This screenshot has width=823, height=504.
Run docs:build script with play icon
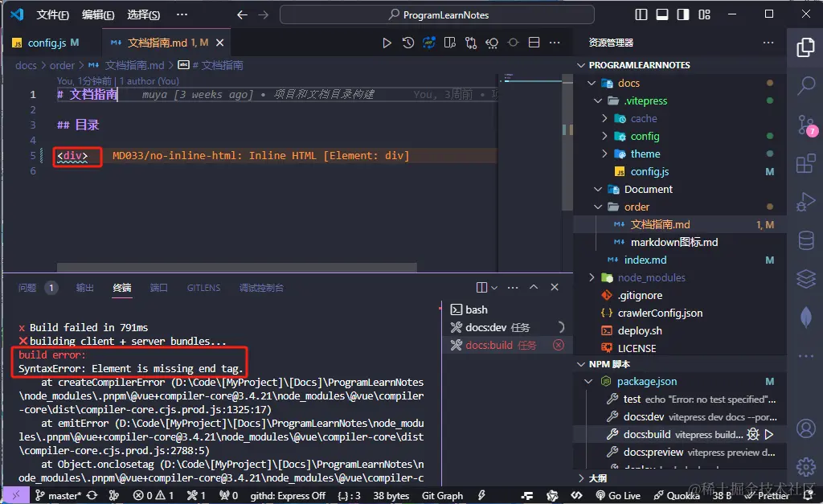[x=769, y=434]
